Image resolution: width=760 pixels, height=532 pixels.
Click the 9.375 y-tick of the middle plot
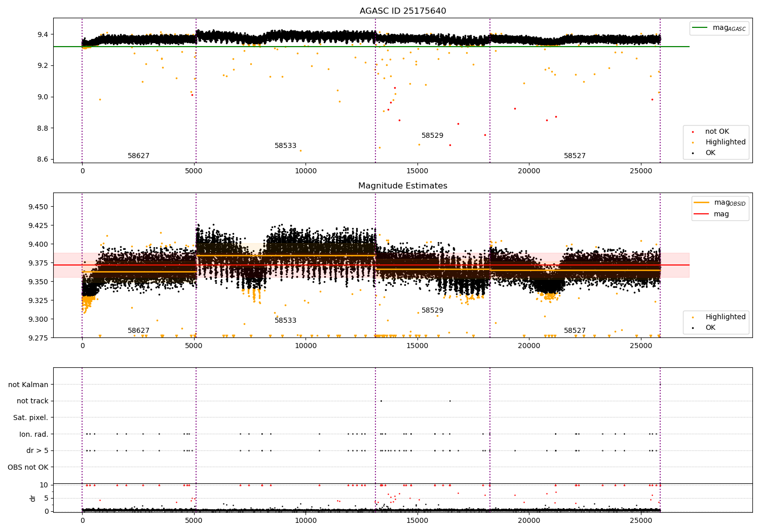click(39, 263)
